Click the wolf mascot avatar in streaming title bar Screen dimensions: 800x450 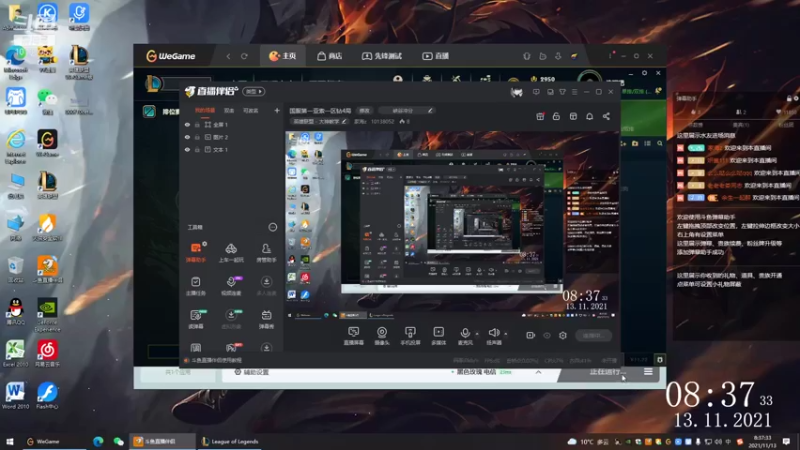click(516, 92)
